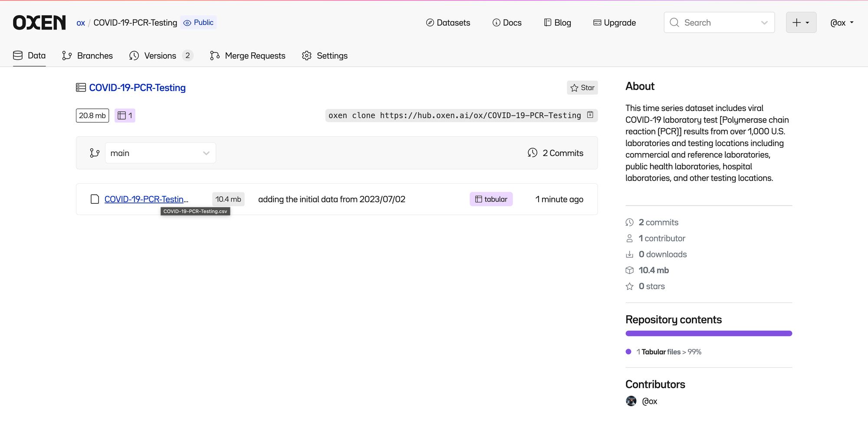Open the main branch dropdown

(161, 153)
